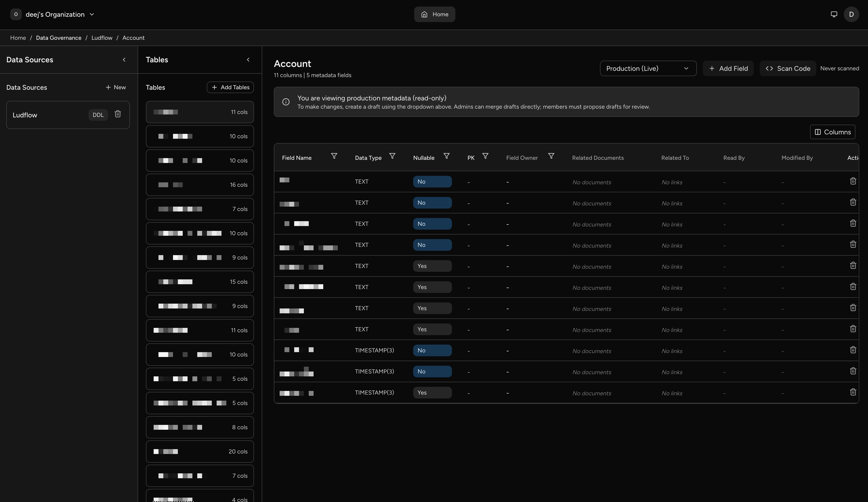Toggle Nullable off for the first TEXT field
The height and width of the screenshot is (502, 868).
432,181
